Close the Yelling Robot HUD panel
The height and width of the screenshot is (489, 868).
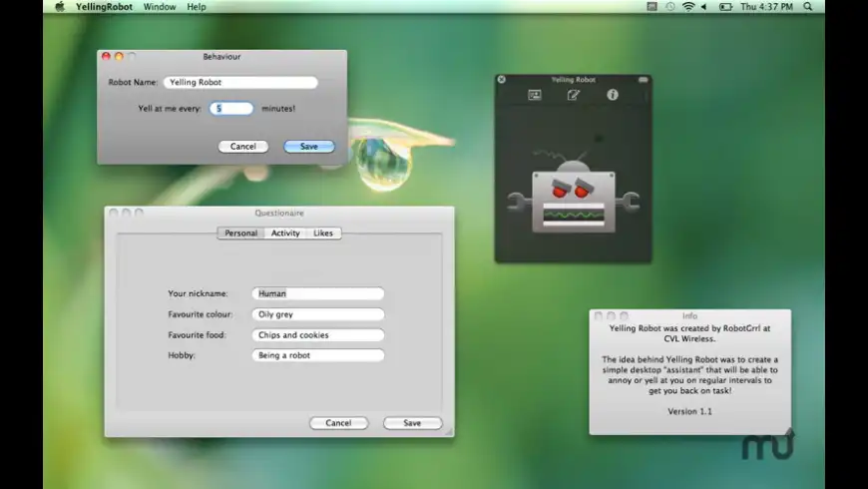[x=502, y=79]
